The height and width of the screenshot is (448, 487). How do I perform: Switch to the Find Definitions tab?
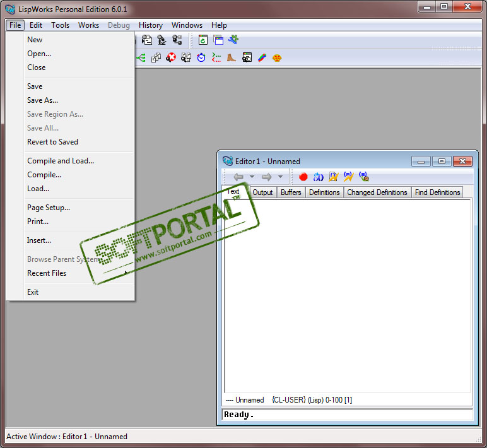pos(437,192)
